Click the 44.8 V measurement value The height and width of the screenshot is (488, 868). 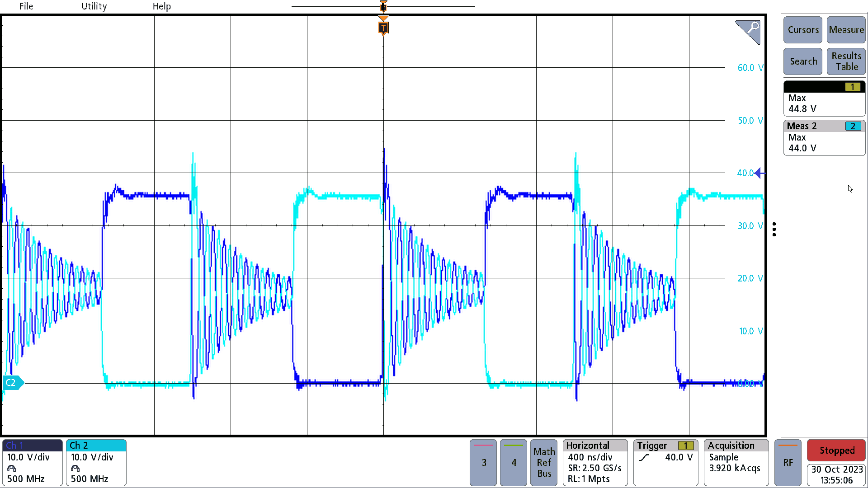[x=802, y=109]
